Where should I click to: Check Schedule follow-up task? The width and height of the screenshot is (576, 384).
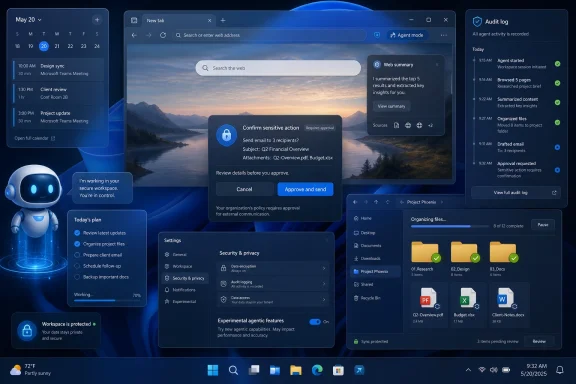pyautogui.click(x=77, y=266)
